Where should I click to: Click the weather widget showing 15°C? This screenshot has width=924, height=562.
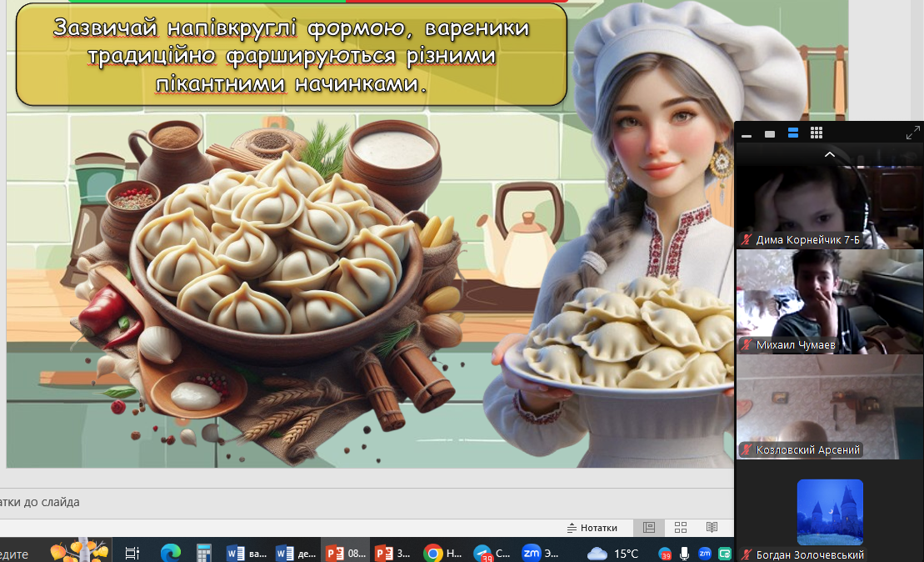coord(612,553)
